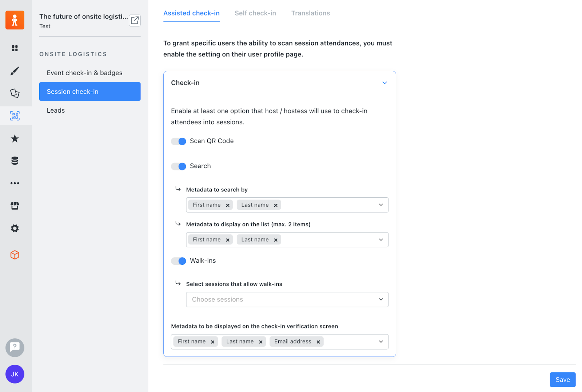
Task: Disable the Walk-ins toggle
Action: [178, 261]
